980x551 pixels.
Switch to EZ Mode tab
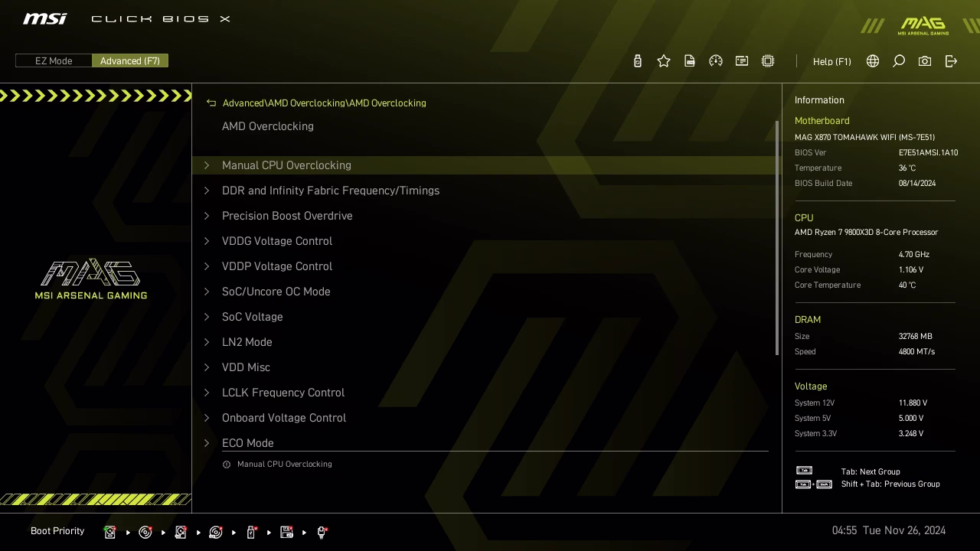tap(54, 61)
